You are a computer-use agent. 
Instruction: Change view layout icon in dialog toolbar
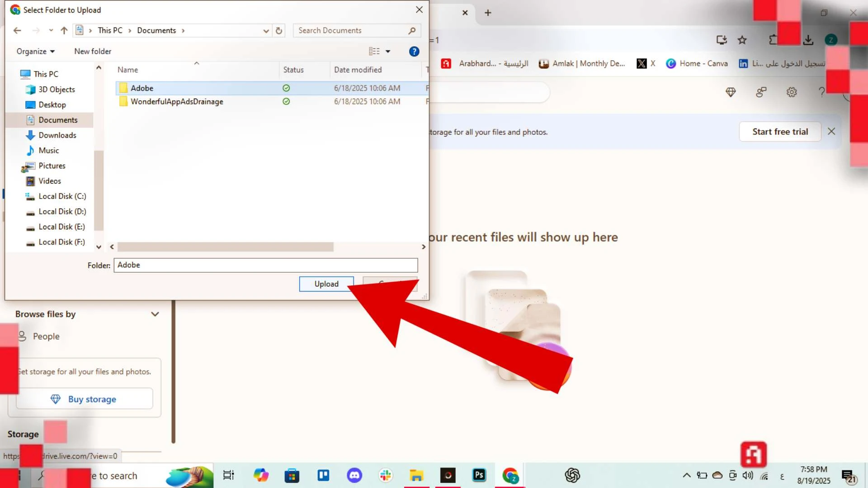[374, 52]
